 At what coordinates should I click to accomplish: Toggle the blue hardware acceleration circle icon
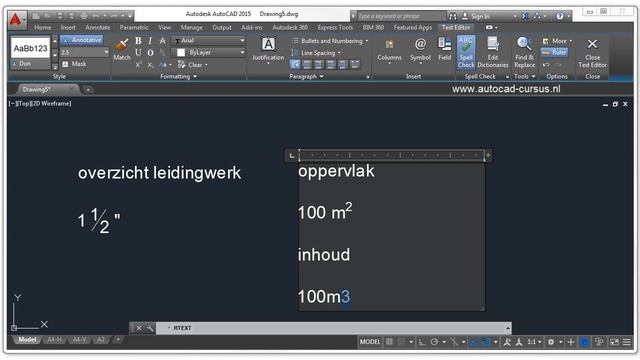coord(584,342)
